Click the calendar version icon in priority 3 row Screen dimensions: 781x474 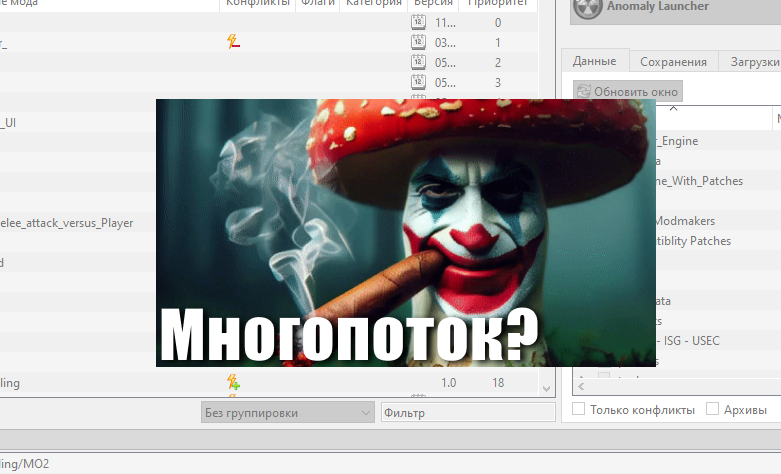coord(418,82)
